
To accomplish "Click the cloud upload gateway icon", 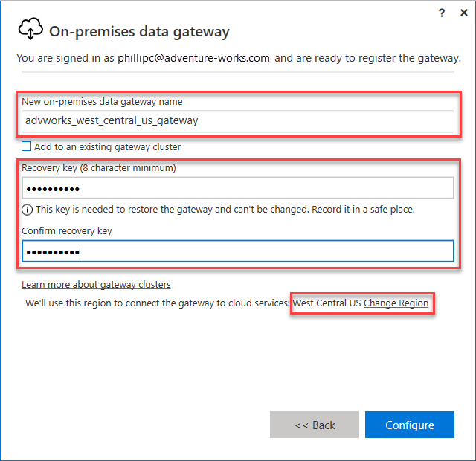I will tap(30, 30).
